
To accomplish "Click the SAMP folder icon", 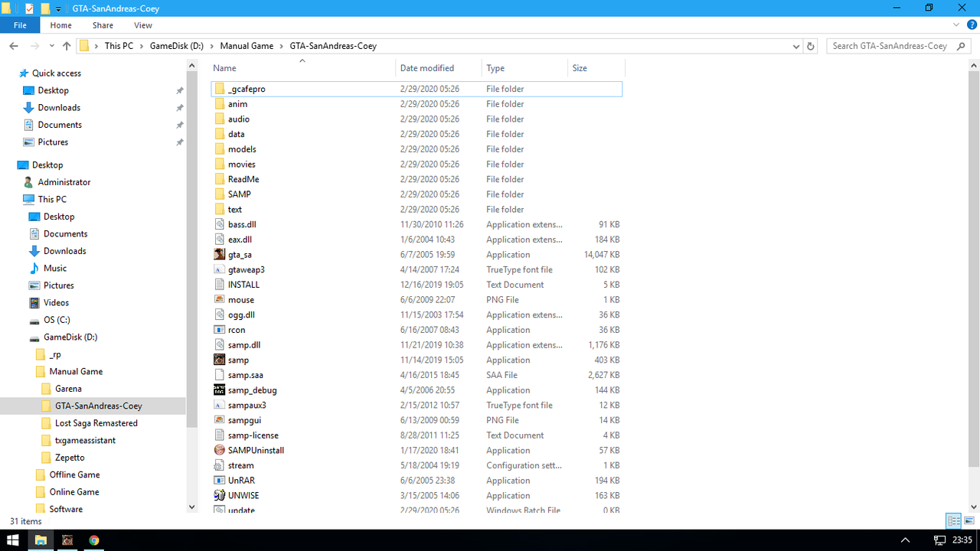I will [219, 194].
